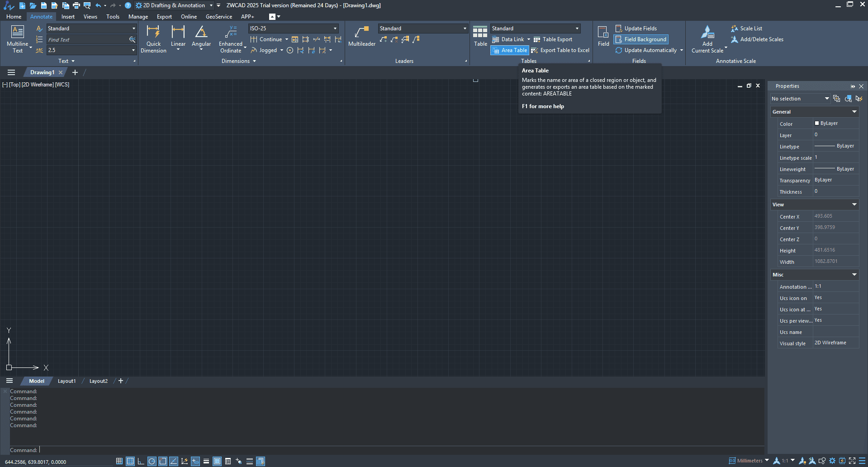Screen dimensions: 868x467
Task: Click the Update Fields button
Action: pos(636,29)
